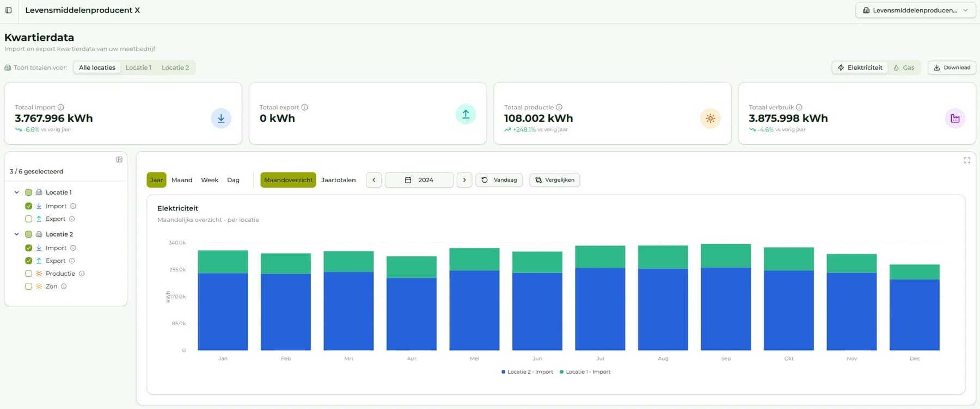The height and width of the screenshot is (409, 980).
Task: Toggle the Locatie 1 group checkbox
Action: click(29, 192)
